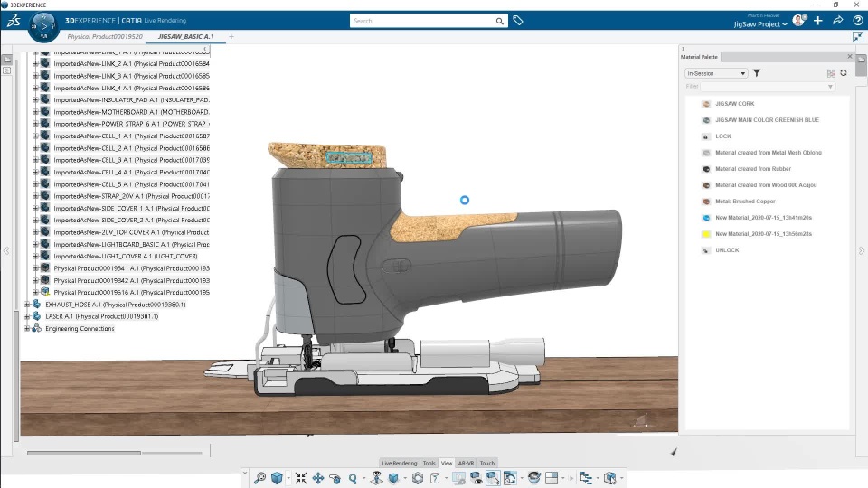Image resolution: width=868 pixels, height=488 pixels.
Task: Select the blue cube view icon
Action: tap(277, 477)
